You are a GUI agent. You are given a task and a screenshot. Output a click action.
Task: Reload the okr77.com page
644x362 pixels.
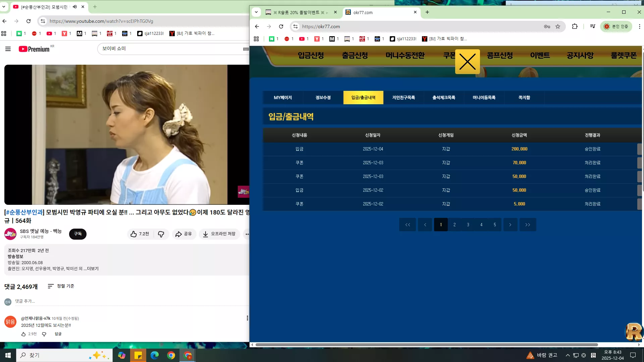(x=281, y=26)
